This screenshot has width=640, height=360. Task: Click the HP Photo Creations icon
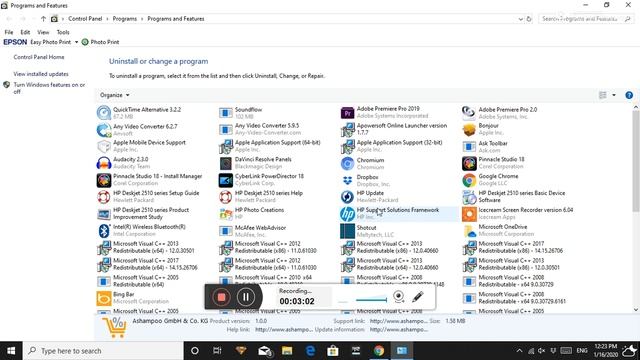point(225,213)
